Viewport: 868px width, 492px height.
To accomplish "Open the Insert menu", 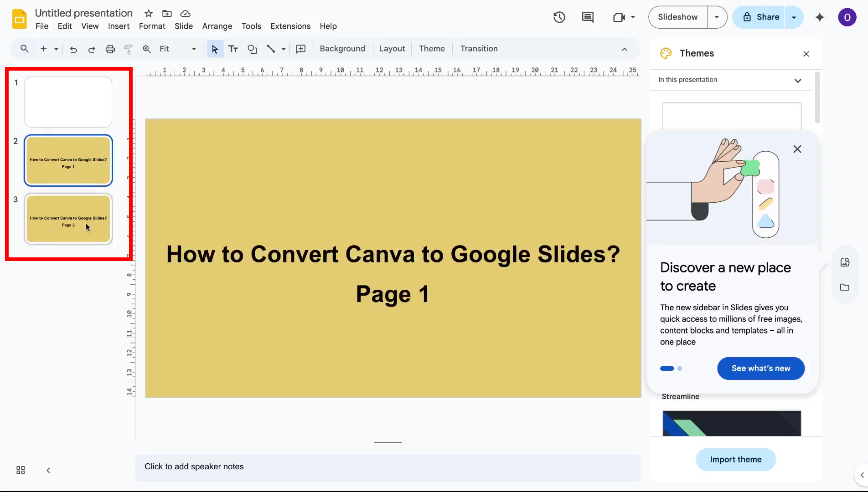I will (x=118, y=26).
